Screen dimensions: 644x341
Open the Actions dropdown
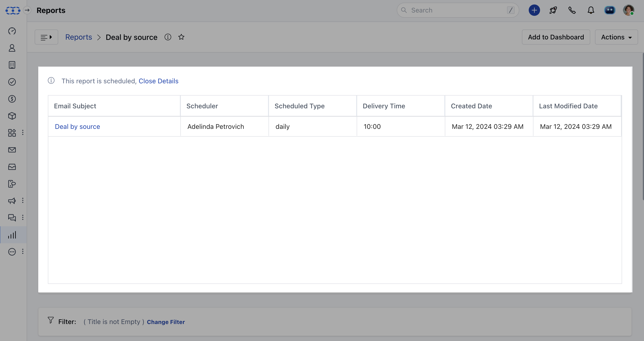click(x=616, y=37)
